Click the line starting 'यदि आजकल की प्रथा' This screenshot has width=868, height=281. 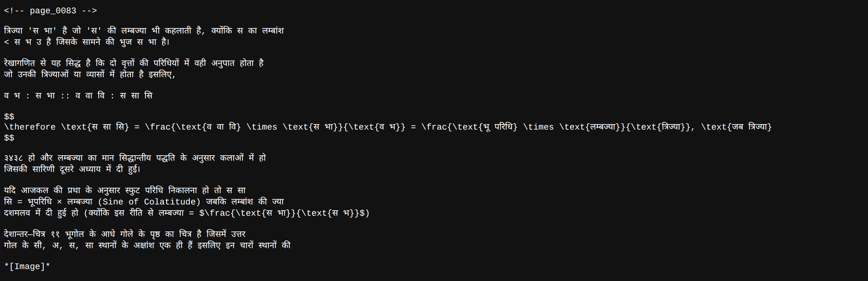[x=125, y=190]
